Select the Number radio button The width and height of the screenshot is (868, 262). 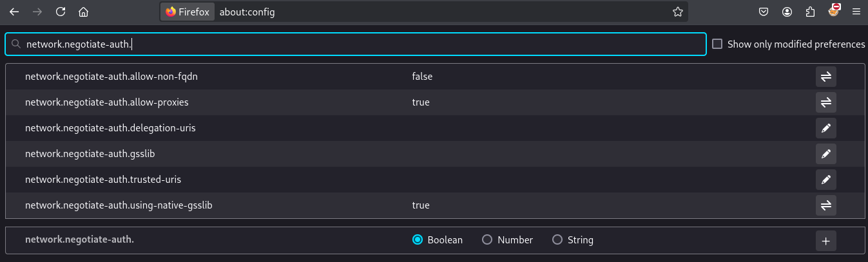(x=487, y=240)
